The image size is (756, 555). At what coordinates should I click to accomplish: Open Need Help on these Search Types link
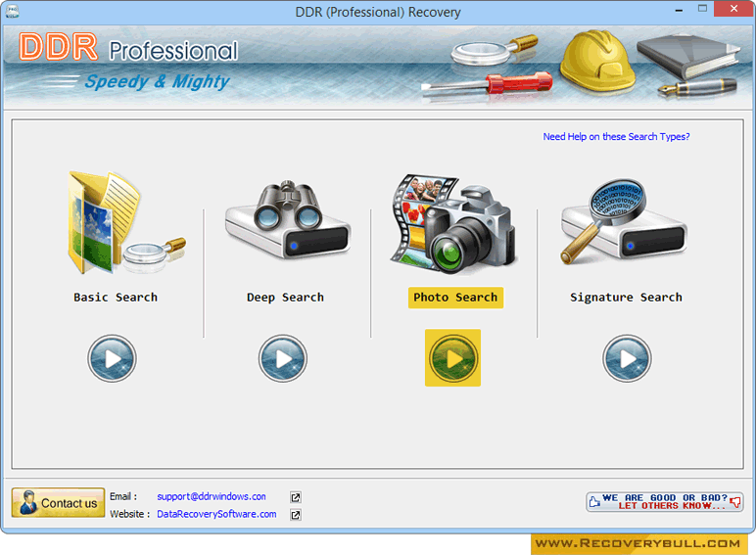tap(616, 137)
